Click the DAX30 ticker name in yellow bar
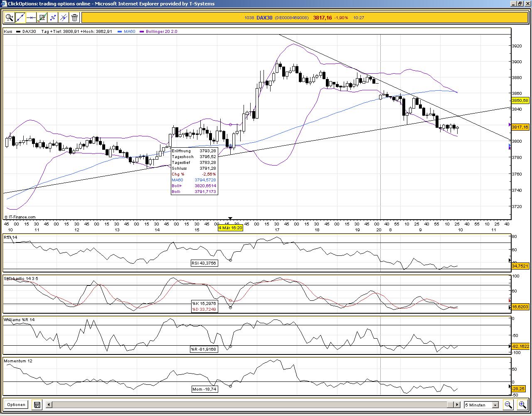This screenshot has height=416, width=532. (264, 17)
